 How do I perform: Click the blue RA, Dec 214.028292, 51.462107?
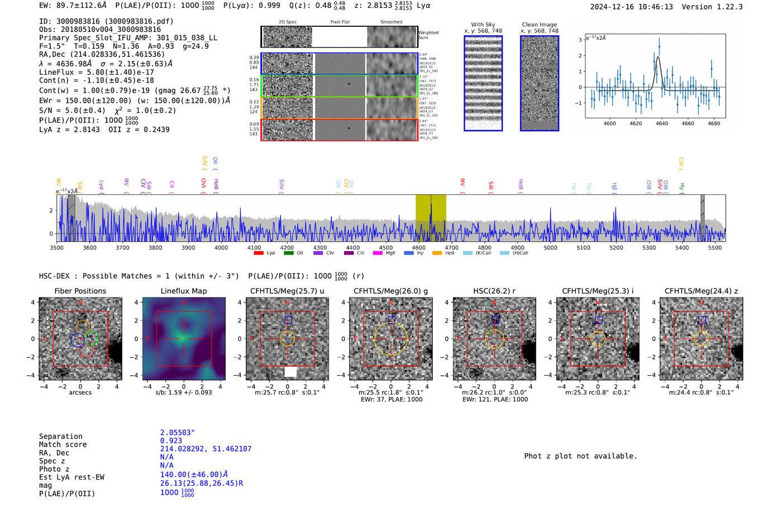tap(206, 449)
